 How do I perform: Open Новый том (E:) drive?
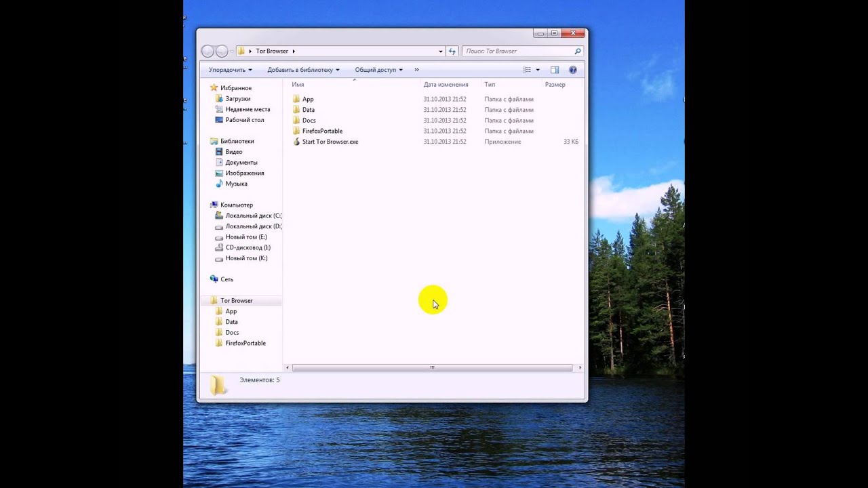click(246, 237)
